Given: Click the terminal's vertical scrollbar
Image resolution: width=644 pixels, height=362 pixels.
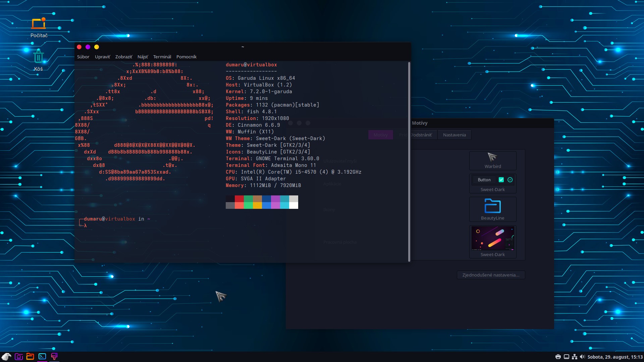Looking at the screenshot, I should [409, 162].
